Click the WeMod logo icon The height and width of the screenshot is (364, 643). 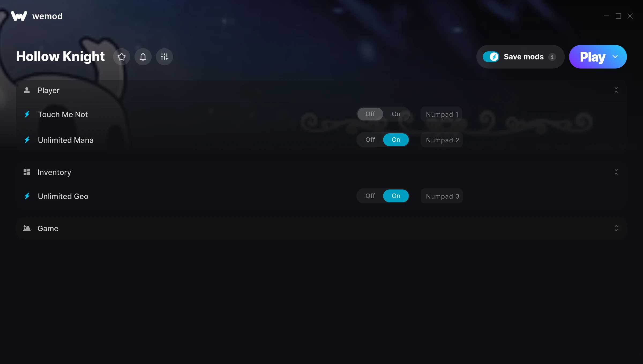pos(19,16)
